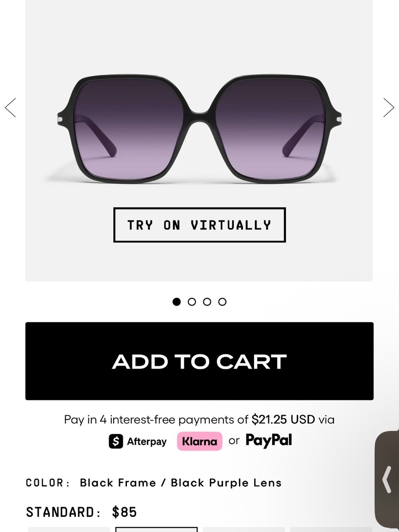Viewport: 399px width, 532px height.
Task: Tap the pink Klarna badge
Action: (x=199, y=441)
